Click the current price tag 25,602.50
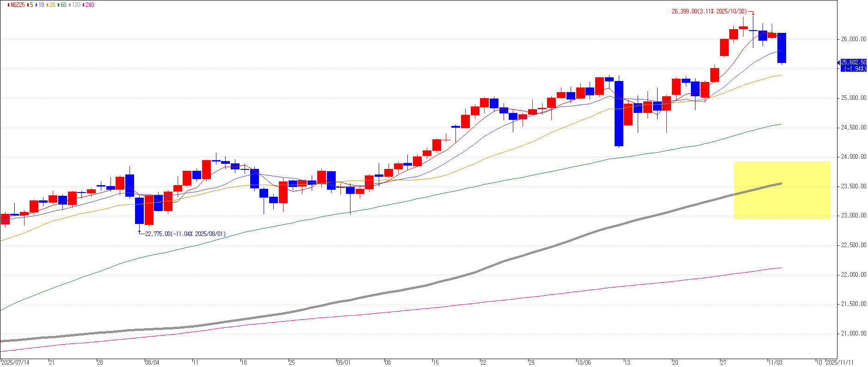 tap(853, 65)
